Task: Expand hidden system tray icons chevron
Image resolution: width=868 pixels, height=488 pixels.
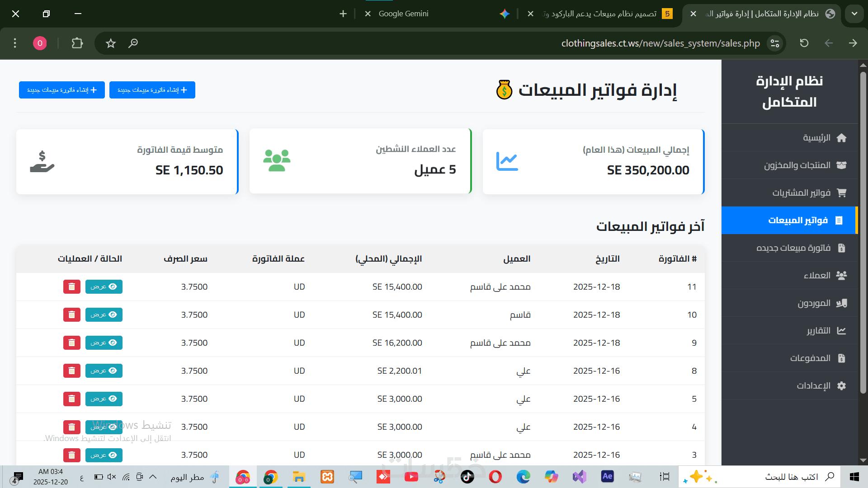Action: [153, 477]
